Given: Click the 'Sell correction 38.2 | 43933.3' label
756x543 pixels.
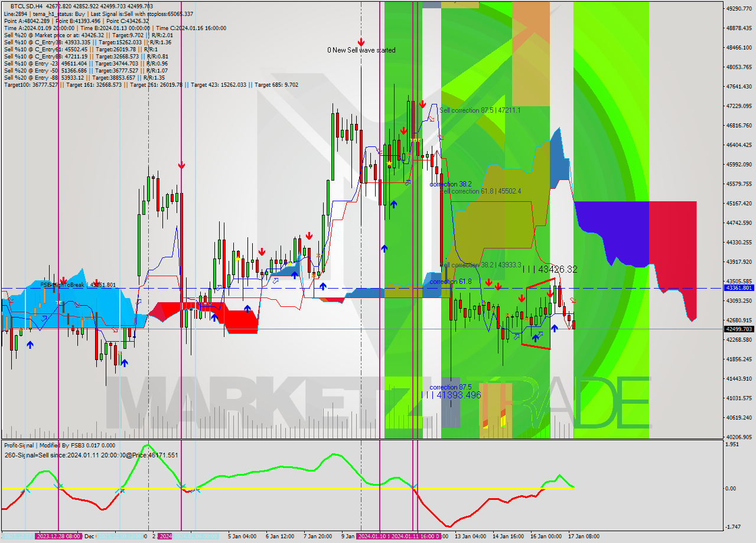Looking at the screenshot, I should [x=481, y=265].
